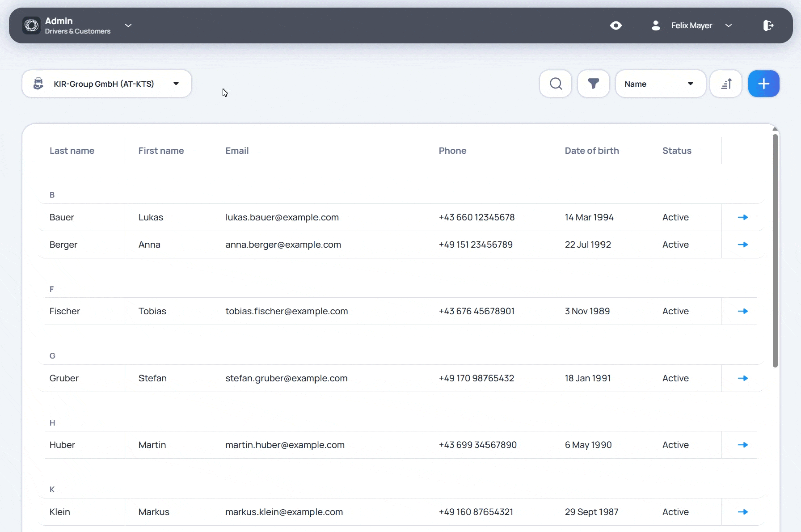Open Bauer's details via arrow icon
Viewport: 801px width, 532px height.
pyautogui.click(x=743, y=217)
